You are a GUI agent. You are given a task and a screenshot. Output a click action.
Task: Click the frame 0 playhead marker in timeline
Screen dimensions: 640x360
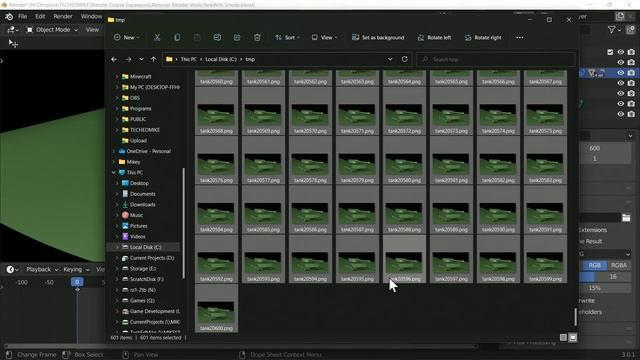tap(77, 282)
